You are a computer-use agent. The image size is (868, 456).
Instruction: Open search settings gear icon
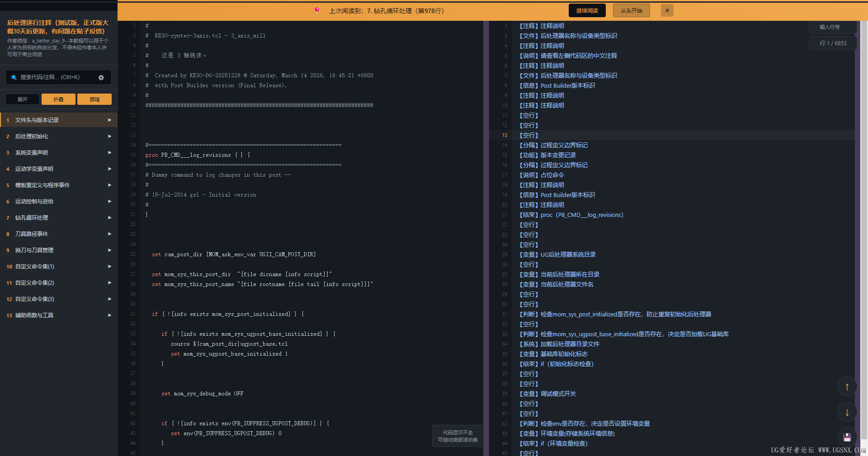pos(101,78)
